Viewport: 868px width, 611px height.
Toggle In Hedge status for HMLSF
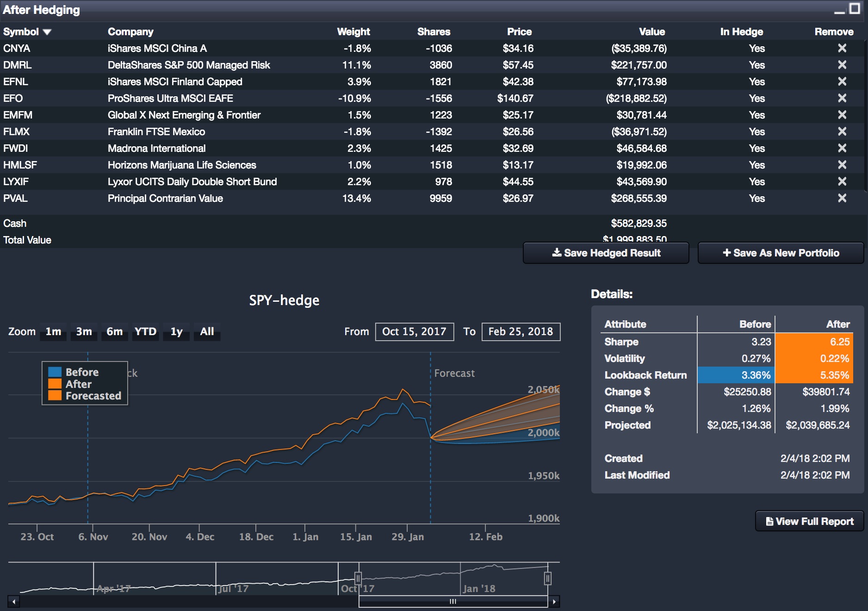[x=756, y=165]
